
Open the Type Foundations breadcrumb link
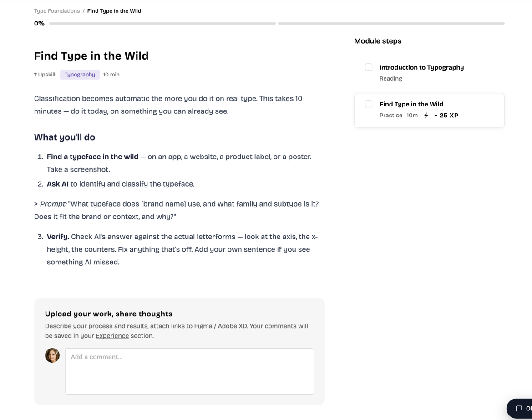click(57, 11)
